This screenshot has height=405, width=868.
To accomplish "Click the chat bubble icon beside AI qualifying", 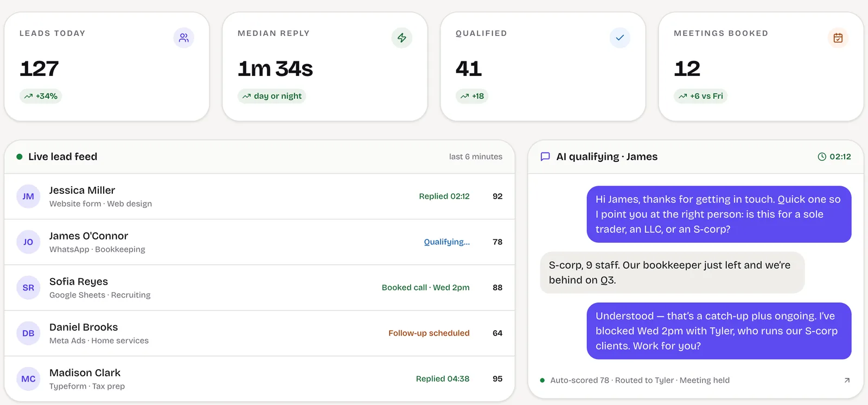I will pos(545,157).
